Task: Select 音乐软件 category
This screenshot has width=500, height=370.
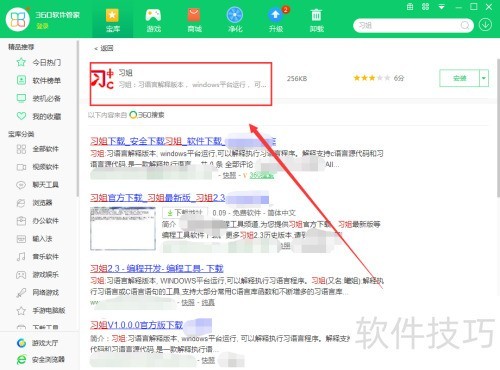Action: (x=38, y=257)
